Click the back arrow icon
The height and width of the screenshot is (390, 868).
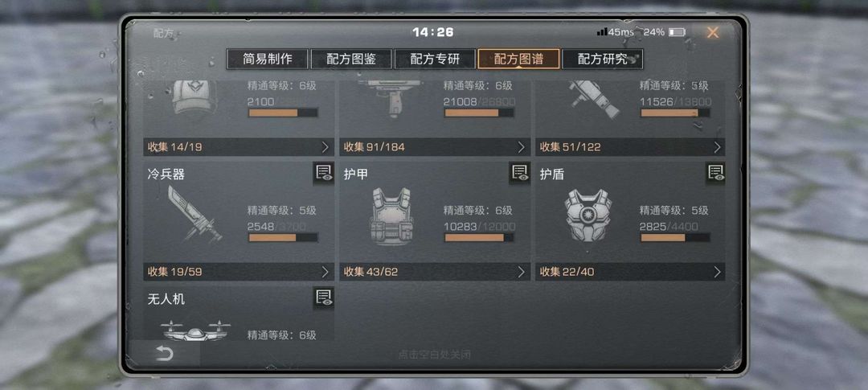[165, 354]
